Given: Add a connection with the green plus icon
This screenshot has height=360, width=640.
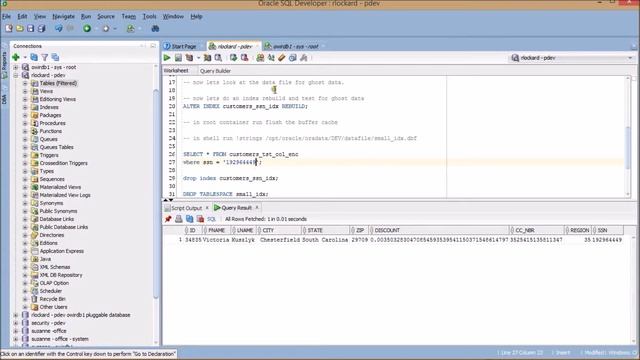Looking at the screenshot, I should coord(16,57).
